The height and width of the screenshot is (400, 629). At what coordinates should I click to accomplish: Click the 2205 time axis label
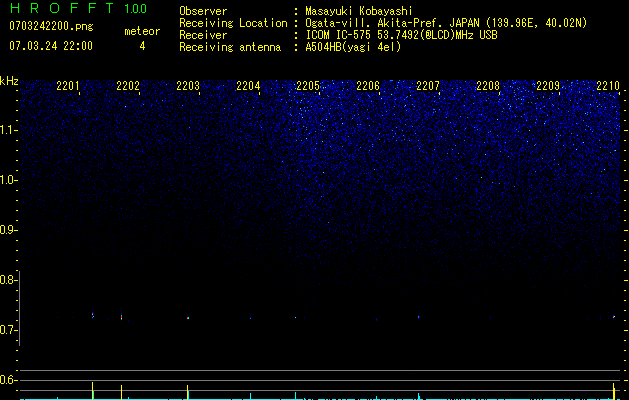click(308, 85)
